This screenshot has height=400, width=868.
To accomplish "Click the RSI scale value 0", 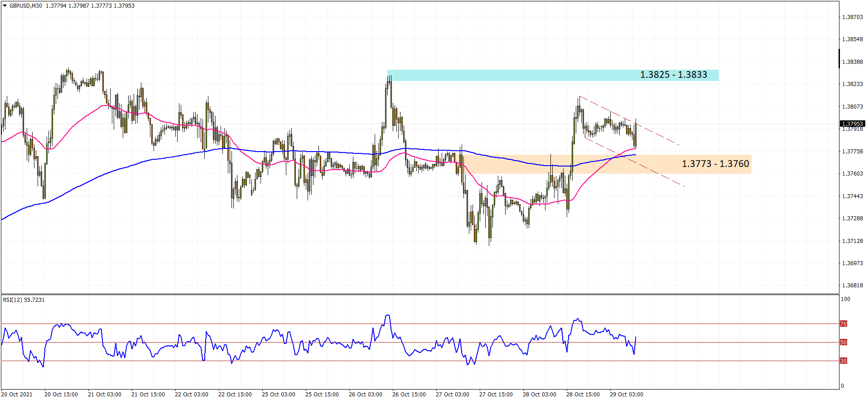I will (843, 386).
